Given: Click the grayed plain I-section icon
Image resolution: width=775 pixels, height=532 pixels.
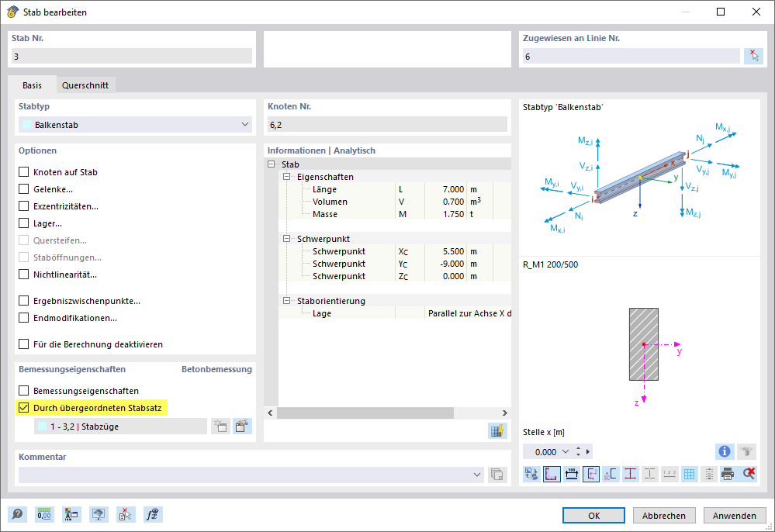Looking at the screenshot, I should tap(650, 474).
